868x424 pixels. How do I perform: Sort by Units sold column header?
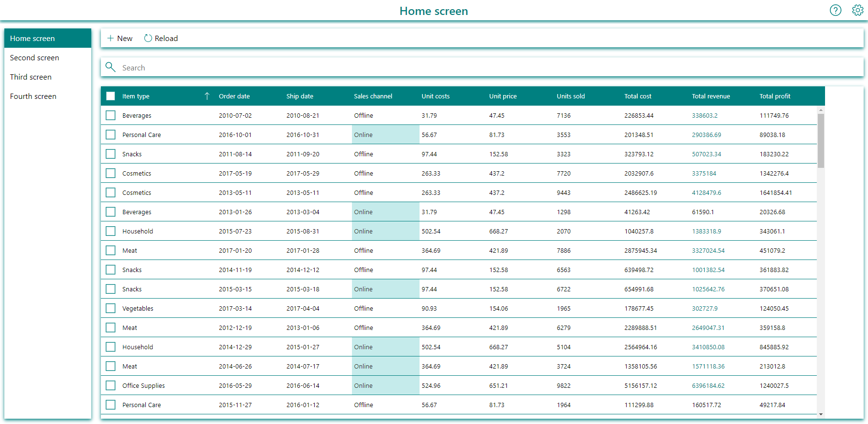pyautogui.click(x=571, y=96)
